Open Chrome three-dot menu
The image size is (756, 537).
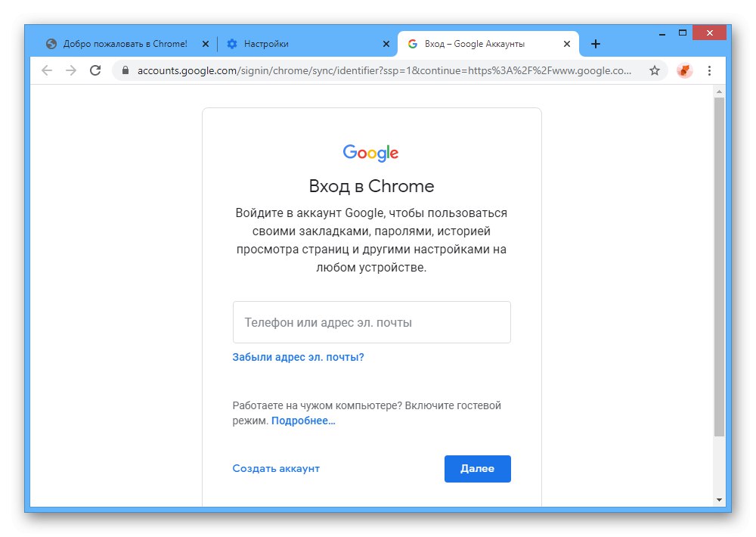point(709,70)
